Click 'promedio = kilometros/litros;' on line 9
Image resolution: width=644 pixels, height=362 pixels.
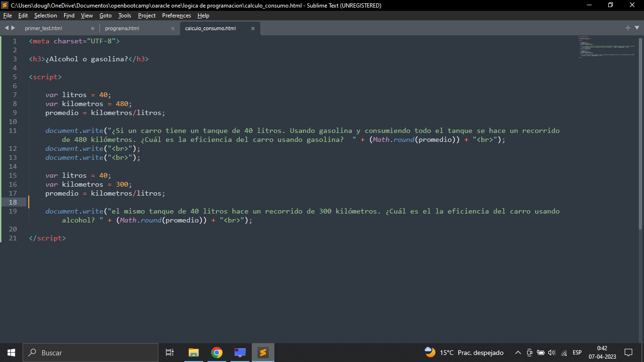[105, 113]
